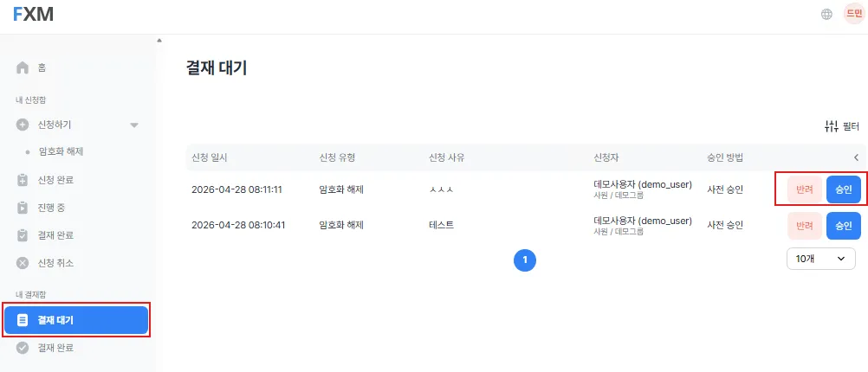Reject the 테스트 request with 반려

coord(805,226)
